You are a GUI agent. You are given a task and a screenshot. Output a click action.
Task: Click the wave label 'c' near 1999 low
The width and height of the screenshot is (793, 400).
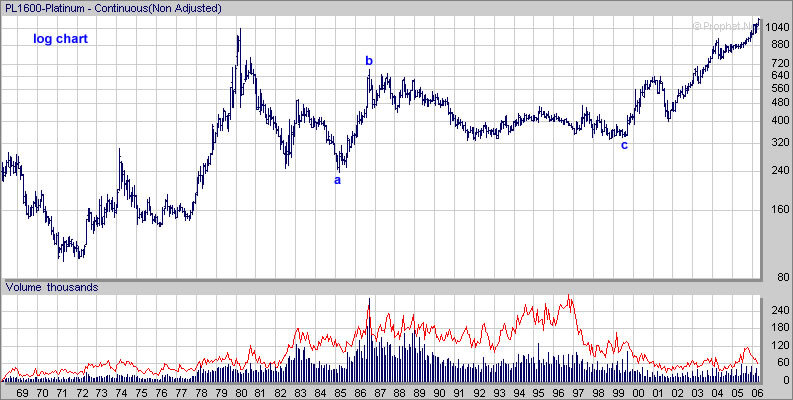[625, 145]
